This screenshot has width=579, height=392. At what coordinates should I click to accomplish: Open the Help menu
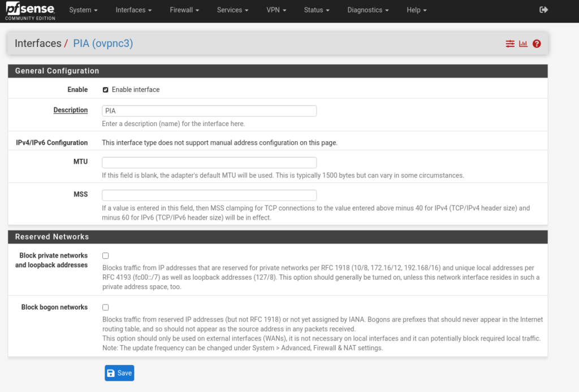(x=417, y=10)
